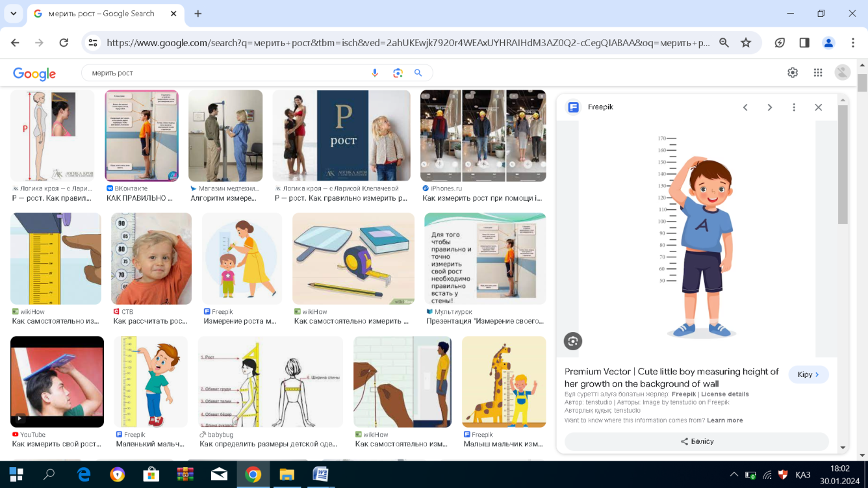
Task: Open Chrome's three-dot menu
Action: 853,42
